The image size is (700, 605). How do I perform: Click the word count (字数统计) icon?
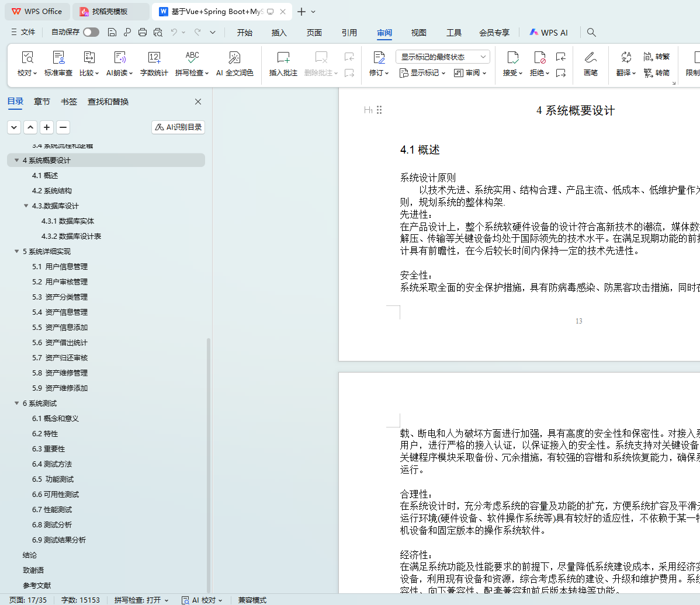pyautogui.click(x=154, y=58)
